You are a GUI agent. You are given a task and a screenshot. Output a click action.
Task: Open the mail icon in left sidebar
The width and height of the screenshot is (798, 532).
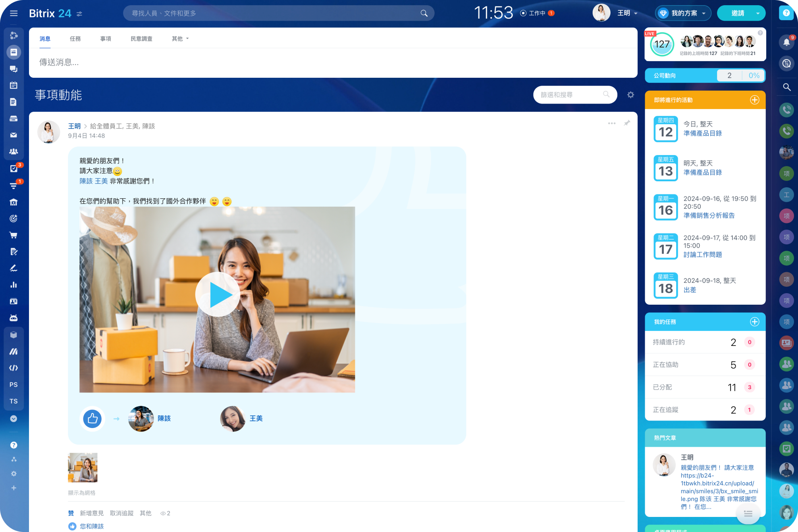(x=13, y=135)
